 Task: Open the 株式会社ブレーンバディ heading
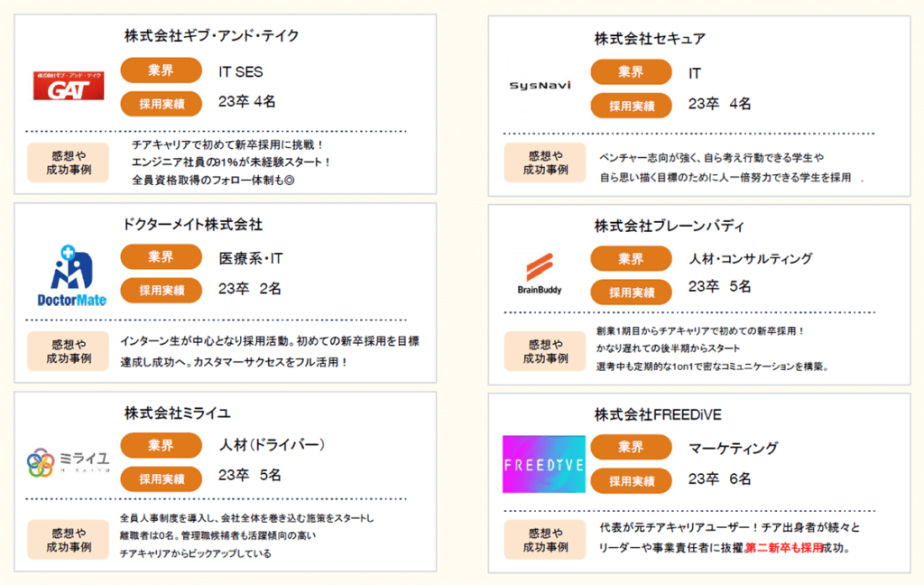669,225
